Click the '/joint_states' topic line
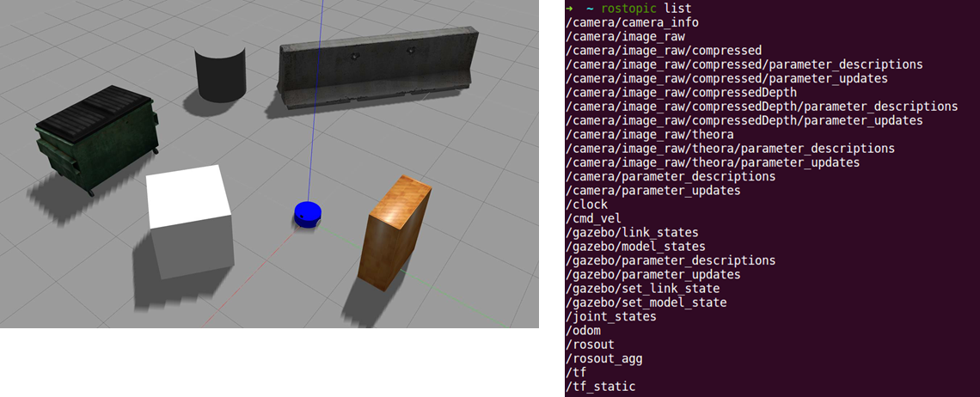This screenshot has width=980, height=397. pos(610,316)
